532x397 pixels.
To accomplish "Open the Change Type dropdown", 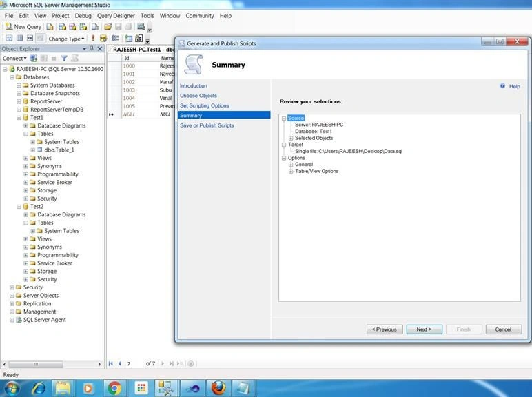I will coord(66,39).
